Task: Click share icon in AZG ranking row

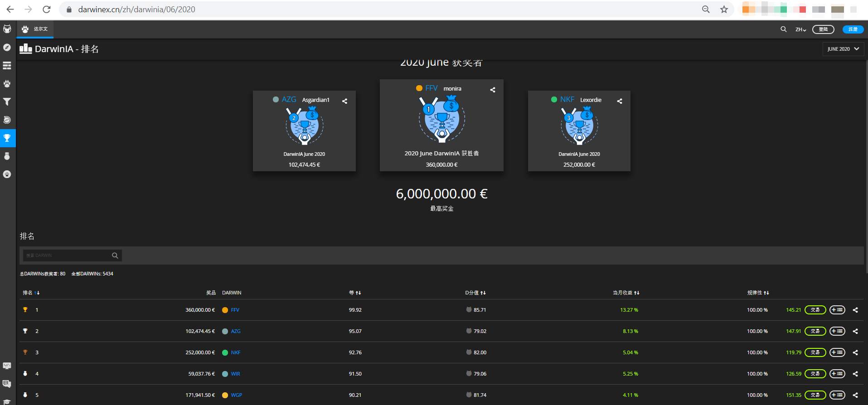Action: 855,331
